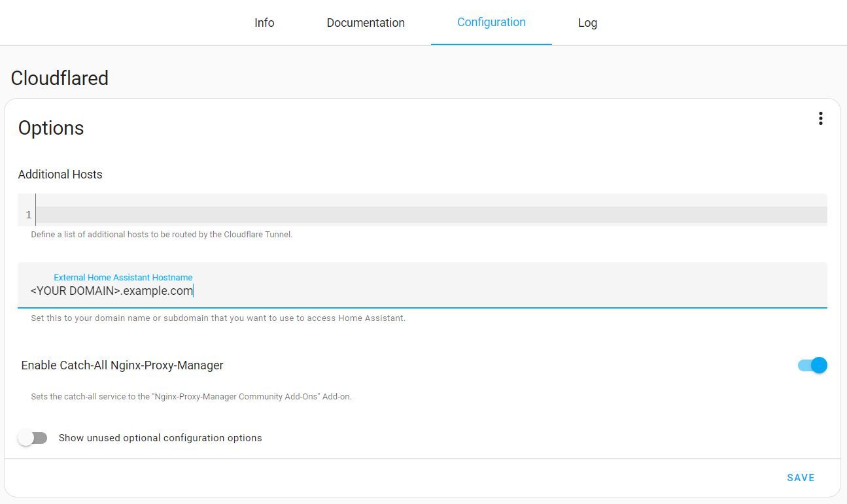Open the Documentation tab

[366, 23]
